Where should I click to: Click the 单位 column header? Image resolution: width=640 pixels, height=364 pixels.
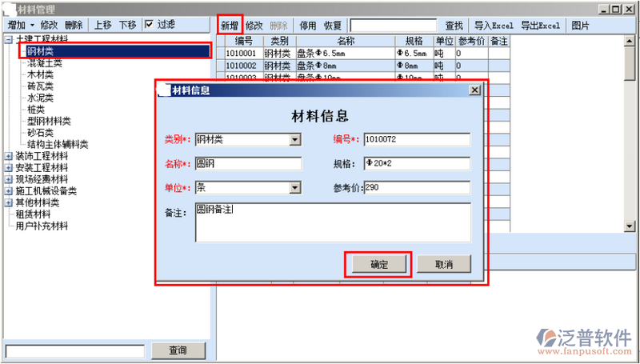pyautogui.click(x=445, y=42)
